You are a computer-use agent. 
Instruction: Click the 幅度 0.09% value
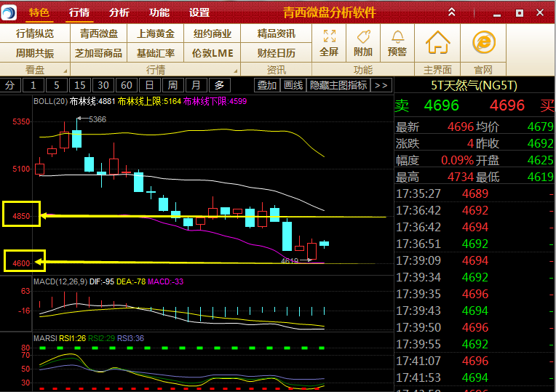(458, 160)
